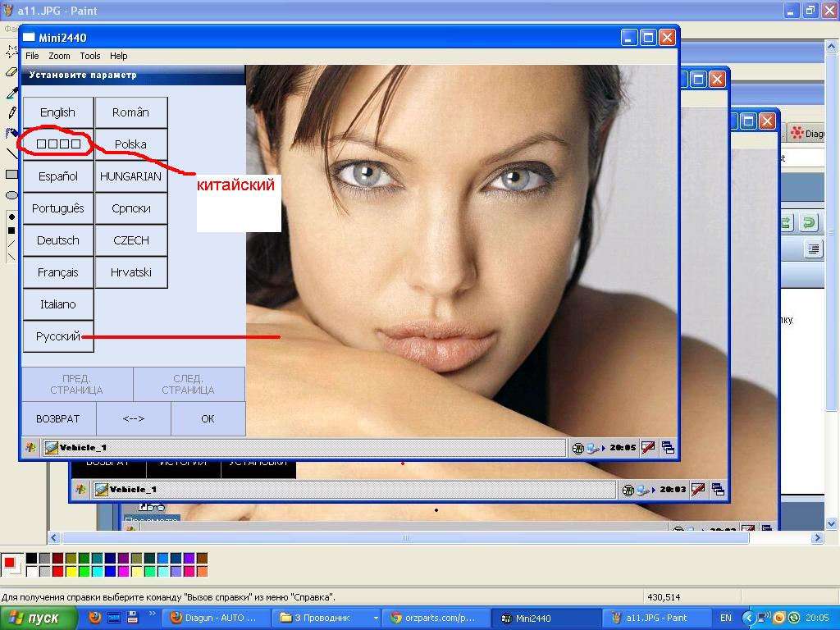Click ПРЕД. СТРАНИЦА button
This screenshot has height=630, width=840.
pyautogui.click(x=77, y=384)
